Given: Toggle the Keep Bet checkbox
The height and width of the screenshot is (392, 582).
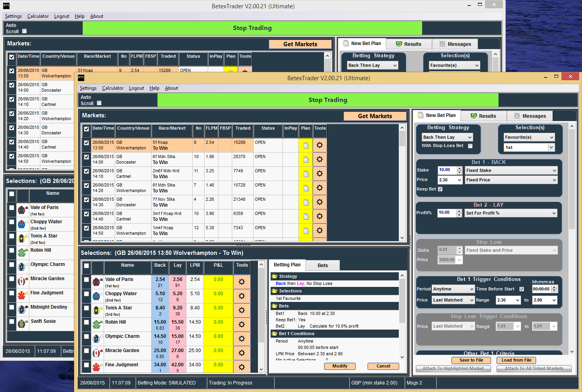Looking at the screenshot, I should point(440,189).
